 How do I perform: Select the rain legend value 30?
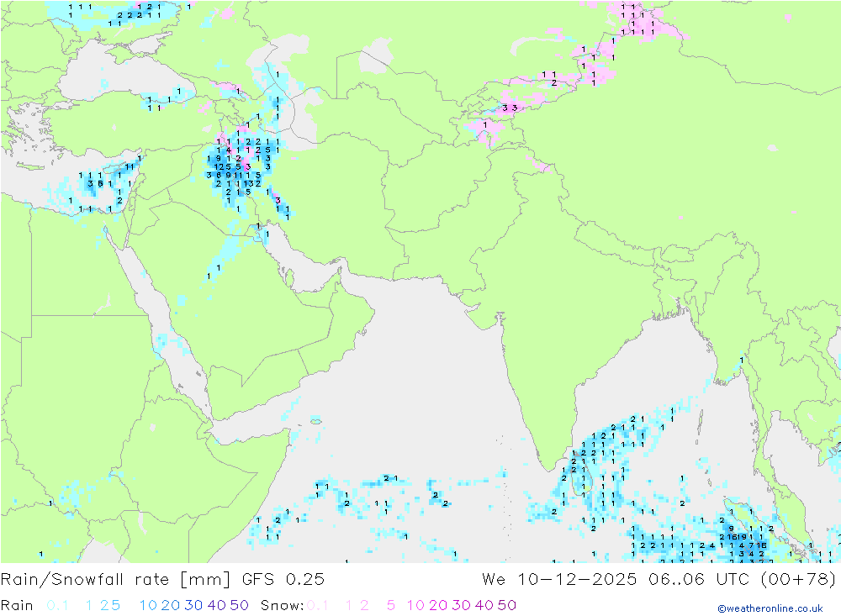193,605
